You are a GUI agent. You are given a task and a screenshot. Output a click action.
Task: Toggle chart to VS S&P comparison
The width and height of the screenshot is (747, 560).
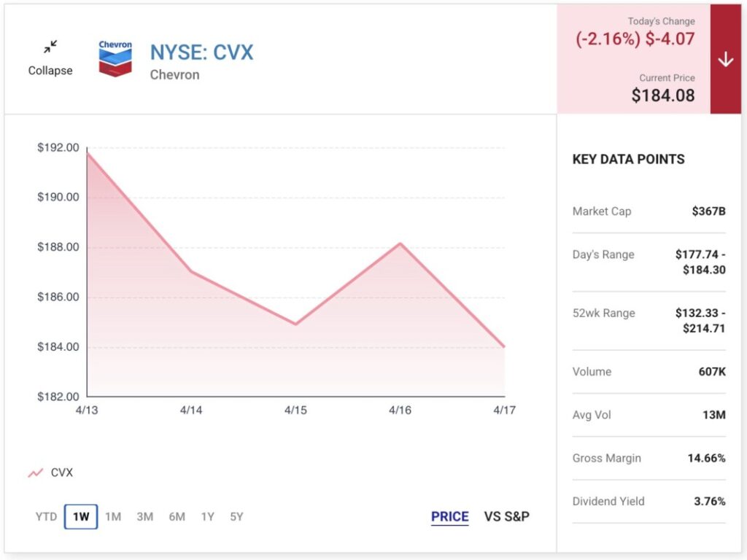pyautogui.click(x=506, y=517)
